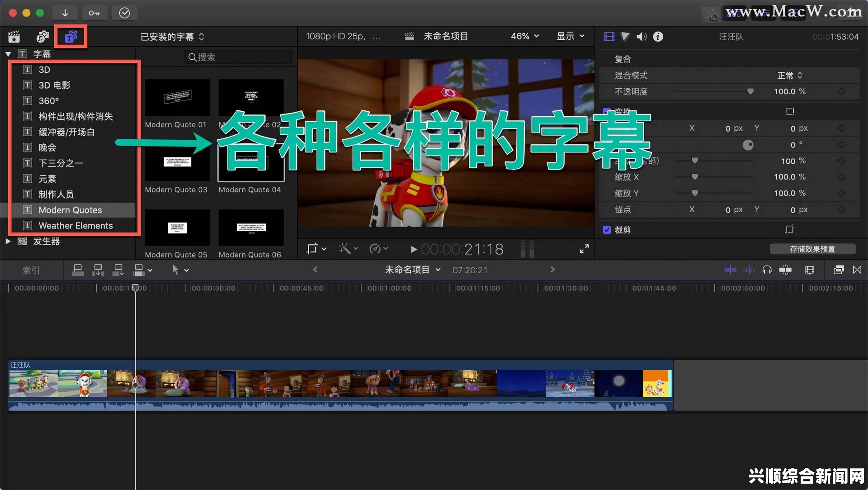Open the keyword editor key button
Image resolution: width=868 pixels, height=490 pixels.
pyautogui.click(x=94, y=13)
